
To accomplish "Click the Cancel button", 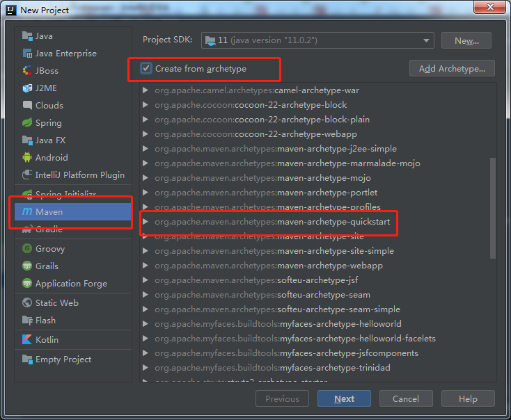I will click(406, 398).
